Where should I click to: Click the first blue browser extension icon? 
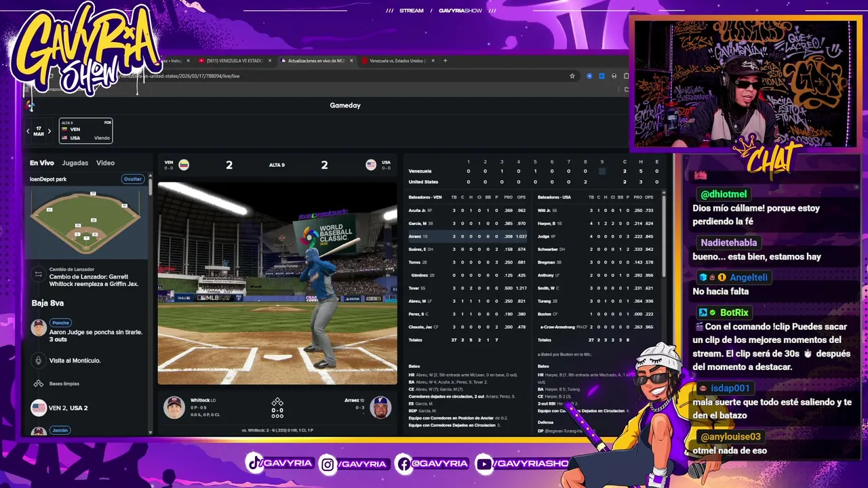(589, 76)
